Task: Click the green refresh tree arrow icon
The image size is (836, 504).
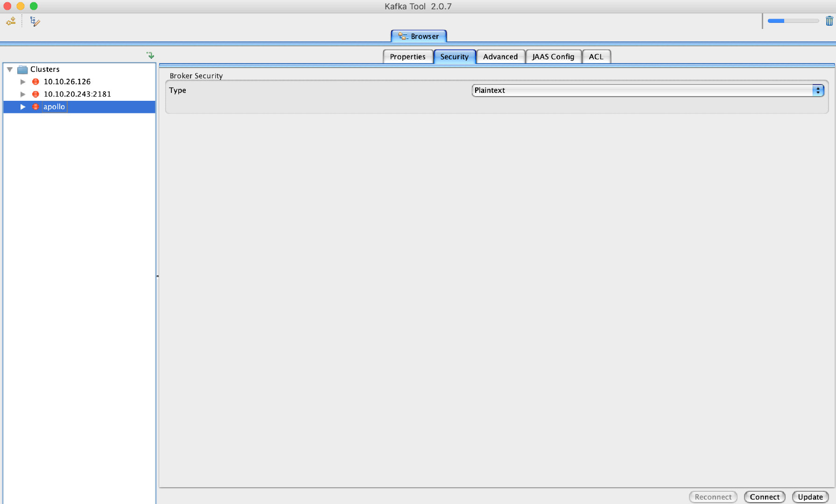Action: tap(150, 55)
